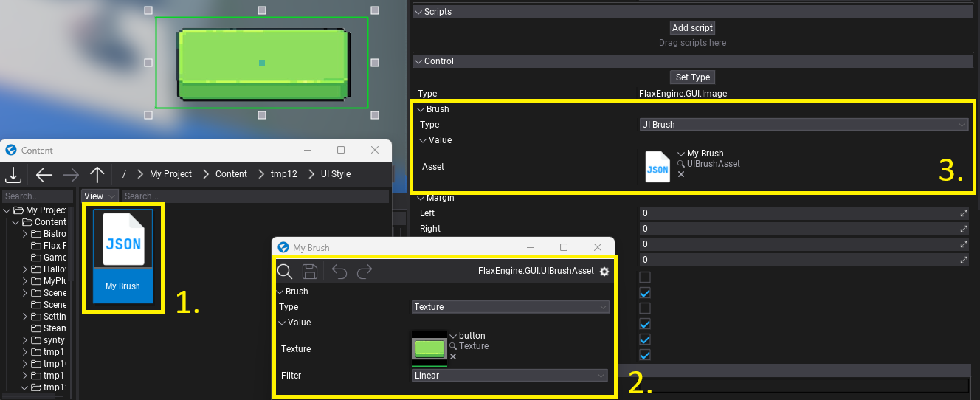Open the View dropdown in Content window
This screenshot has width=980, height=400.
pos(100,196)
